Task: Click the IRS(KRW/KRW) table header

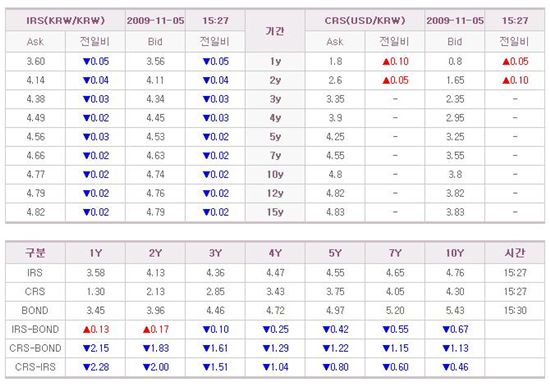Action: click(x=65, y=20)
